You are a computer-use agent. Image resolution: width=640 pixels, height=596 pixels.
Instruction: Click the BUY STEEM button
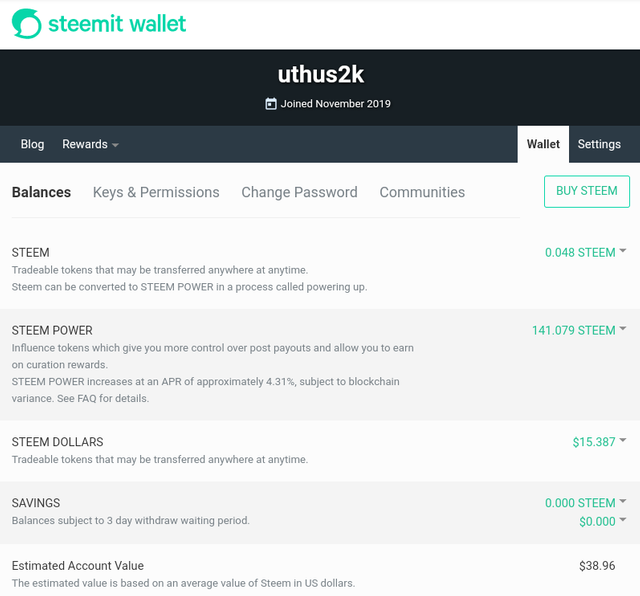[587, 191]
